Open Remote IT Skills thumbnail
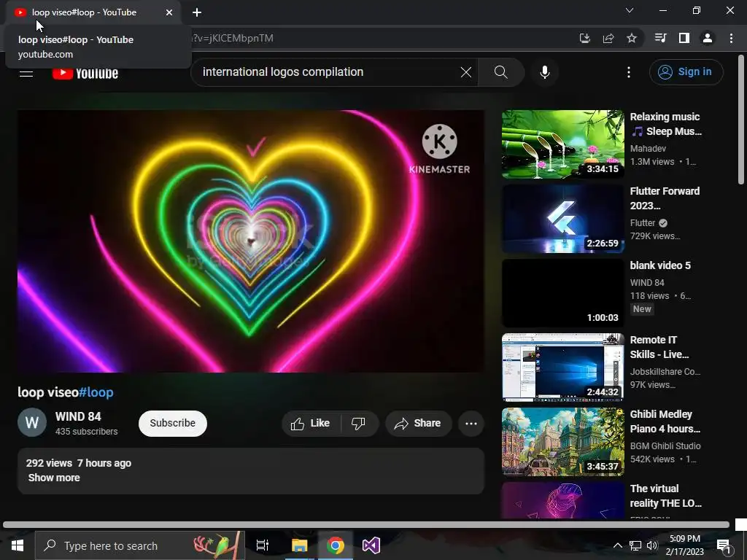The width and height of the screenshot is (747, 560). click(x=562, y=367)
